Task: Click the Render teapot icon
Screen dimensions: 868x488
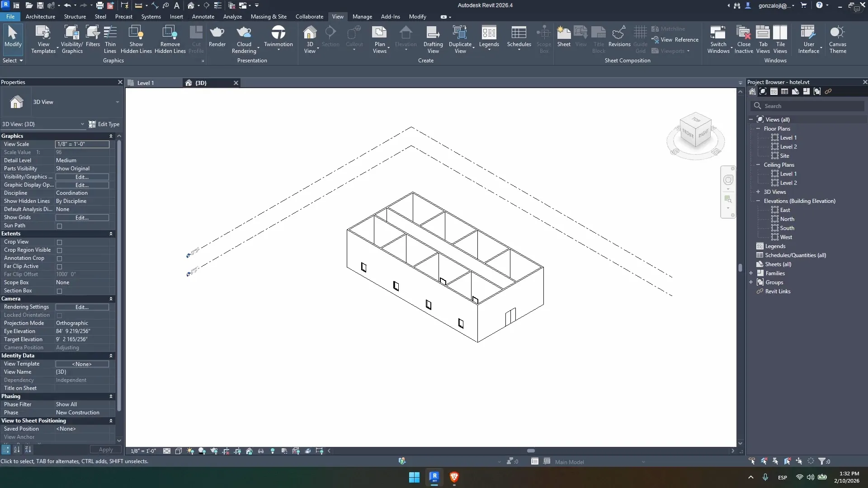Action: [x=217, y=36]
